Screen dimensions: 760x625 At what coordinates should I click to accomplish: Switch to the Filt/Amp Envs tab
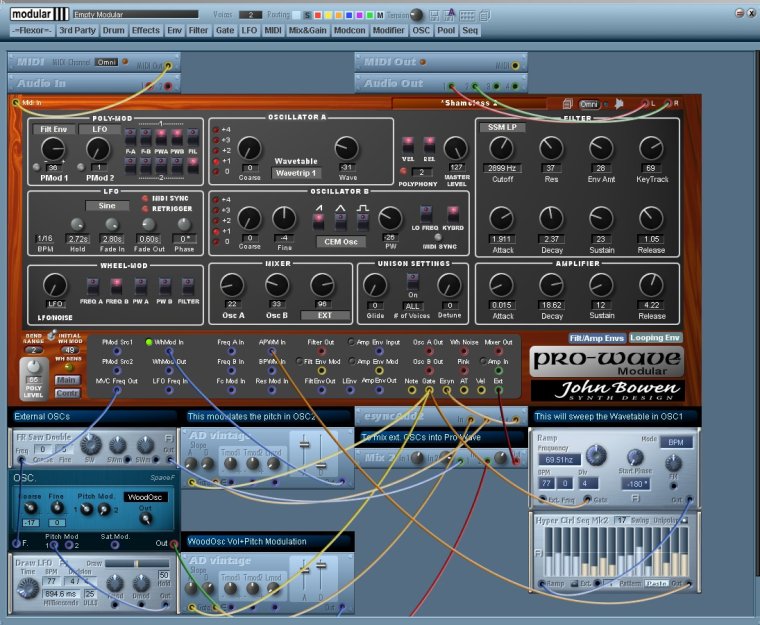pos(597,338)
